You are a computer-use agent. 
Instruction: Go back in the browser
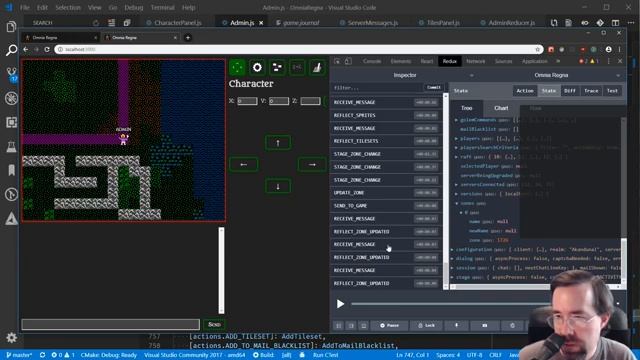tap(26, 49)
